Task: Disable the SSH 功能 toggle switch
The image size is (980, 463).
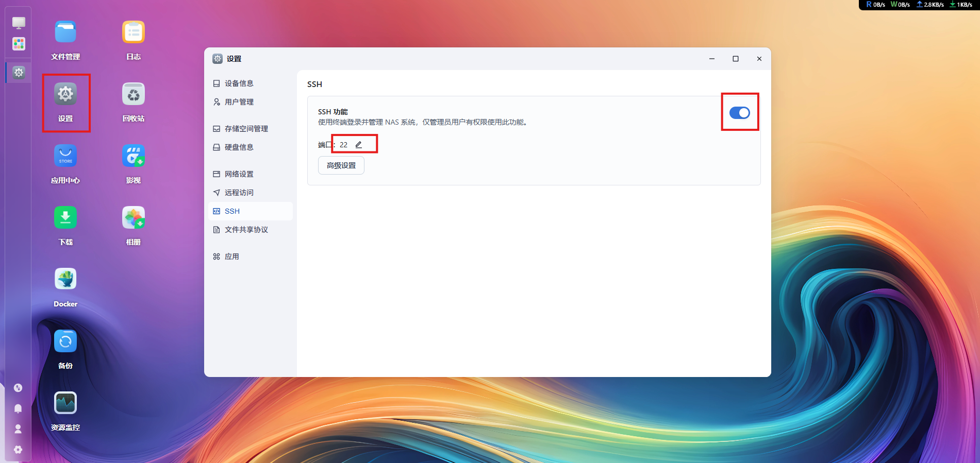Action: click(x=739, y=113)
